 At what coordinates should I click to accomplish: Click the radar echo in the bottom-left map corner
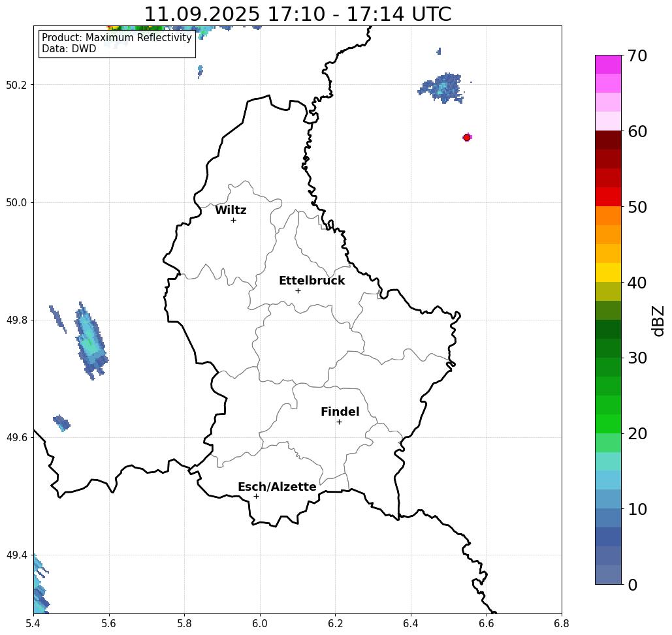pos(41,585)
